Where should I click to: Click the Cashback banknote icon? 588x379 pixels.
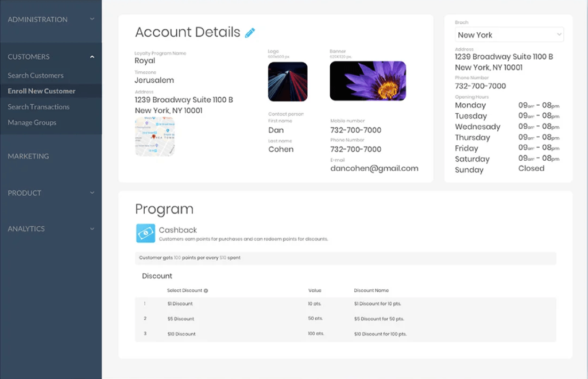click(145, 233)
